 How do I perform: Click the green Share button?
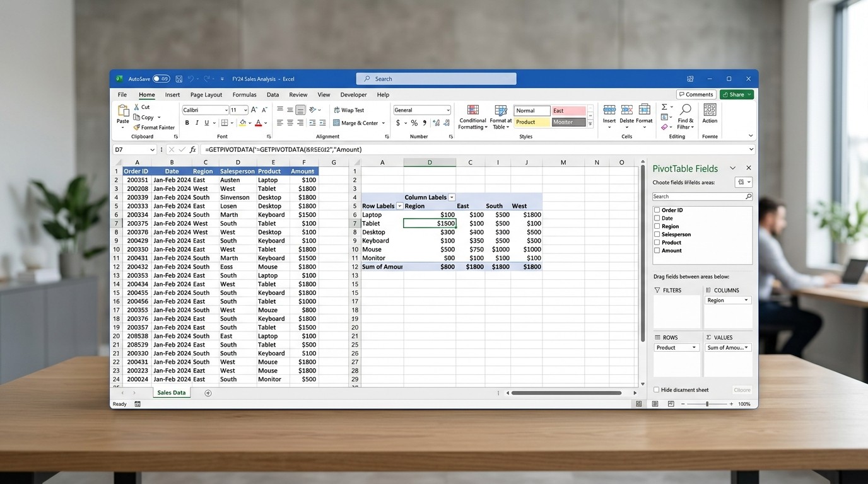[x=737, y=95]
